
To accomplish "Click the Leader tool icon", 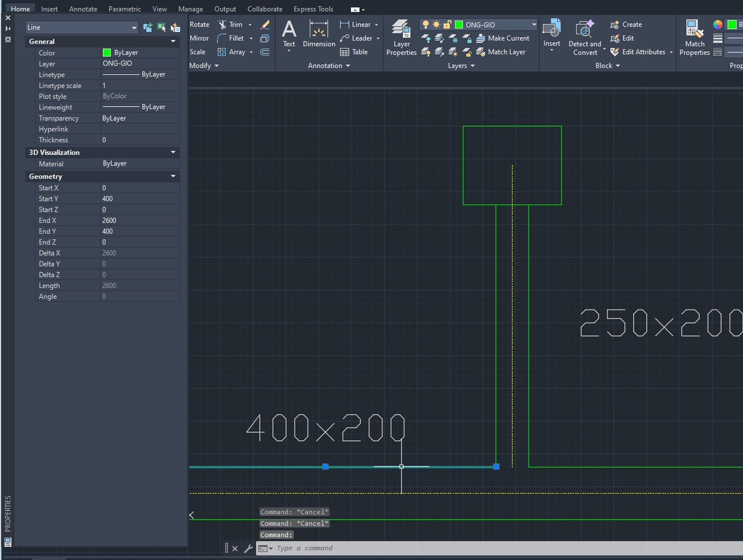I will click(x=345, y=38).
